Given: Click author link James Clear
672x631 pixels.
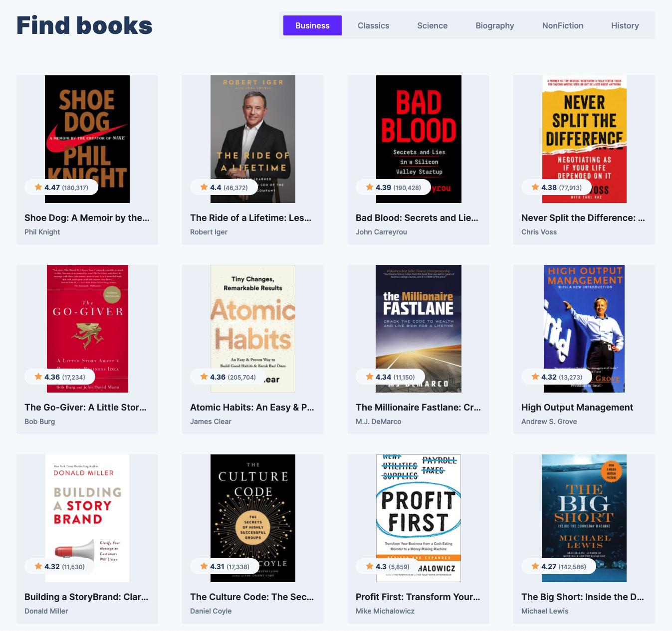Looking at the screenshot, I should tap(211, 421).
